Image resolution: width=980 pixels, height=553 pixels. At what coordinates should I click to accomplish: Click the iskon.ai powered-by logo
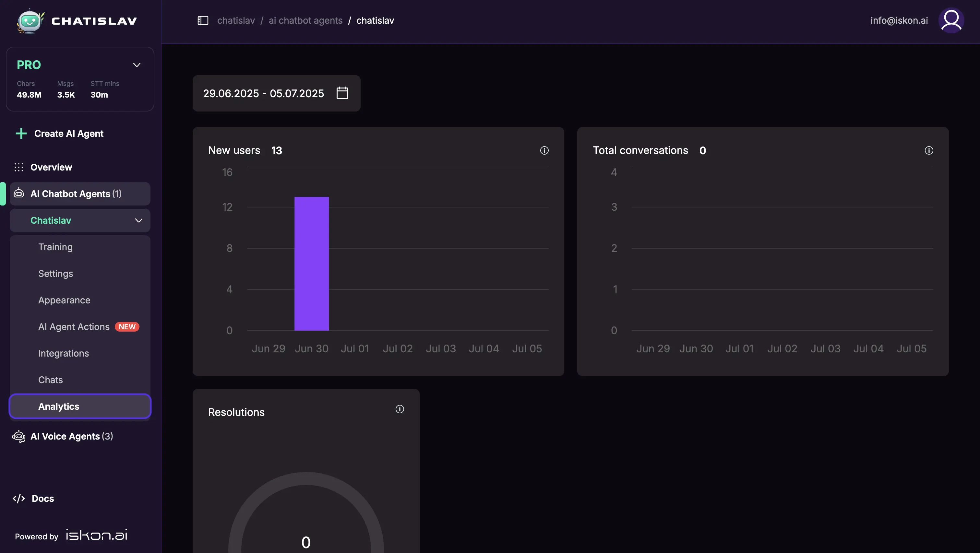point(97,535)
